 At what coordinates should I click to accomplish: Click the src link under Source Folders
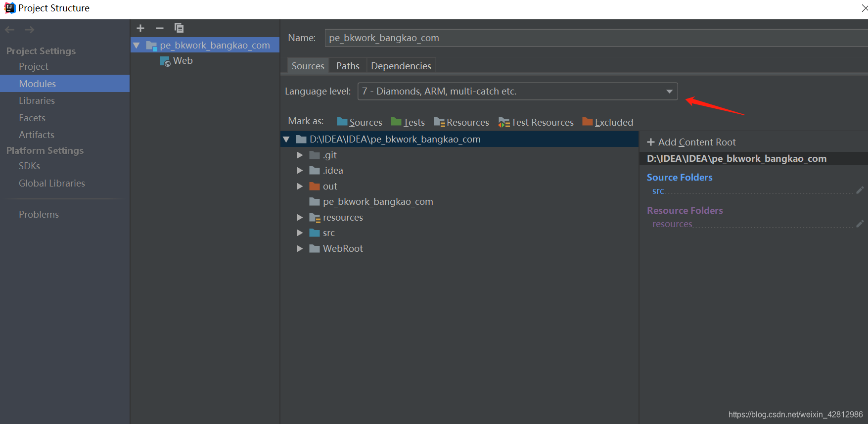click(658, 191)
